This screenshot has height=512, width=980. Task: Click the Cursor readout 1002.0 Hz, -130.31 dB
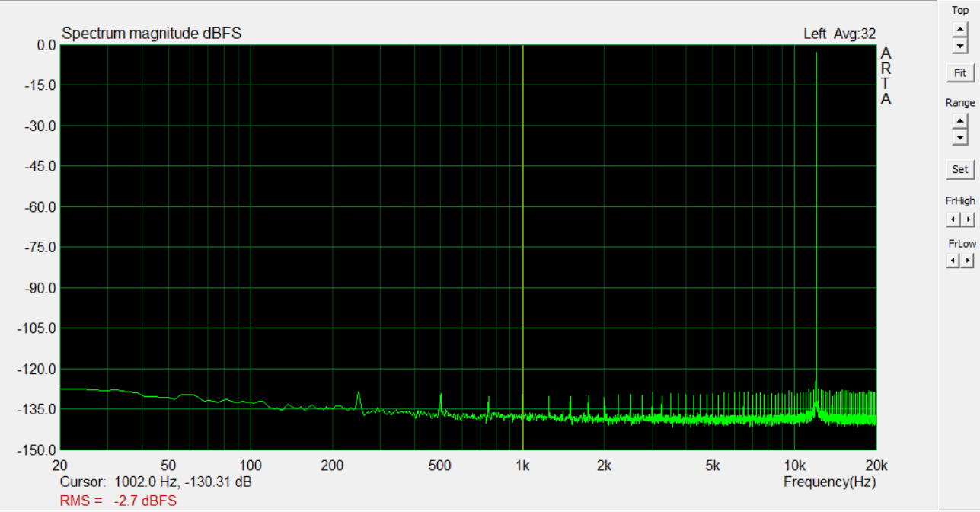[x=156, y=482]
